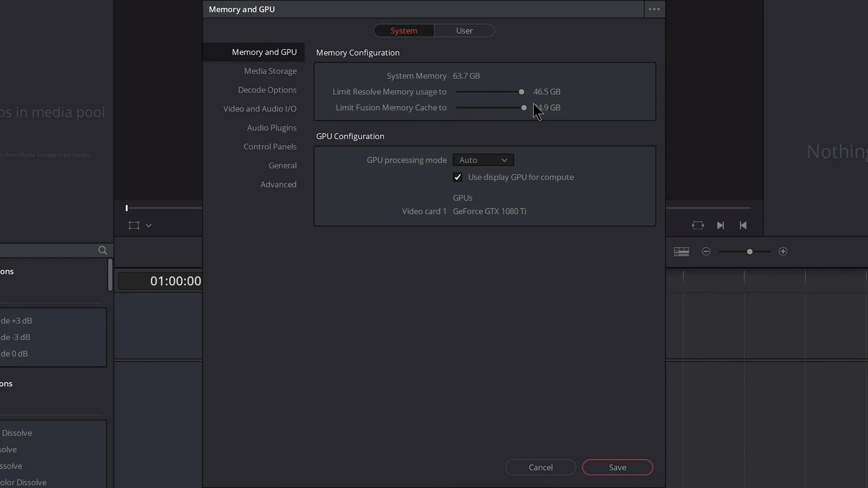868x488 pixels.
Task: Open the Decode Options settings section
Action: tap(267, 90)
